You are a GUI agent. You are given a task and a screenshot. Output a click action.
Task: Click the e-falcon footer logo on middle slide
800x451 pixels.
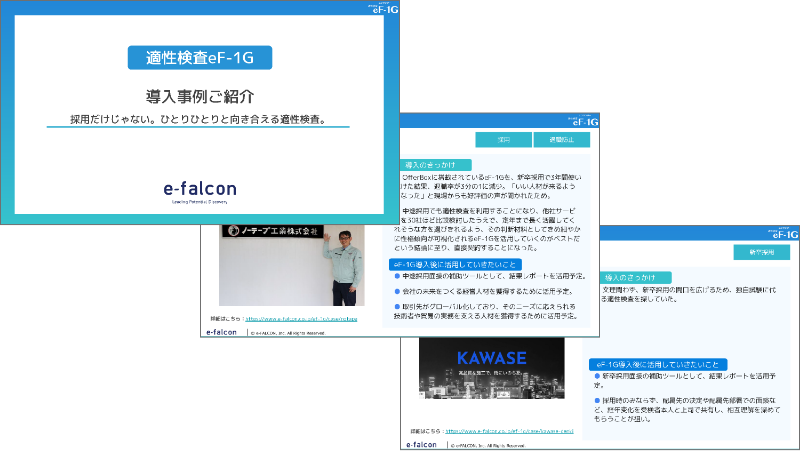coord(222,331)
